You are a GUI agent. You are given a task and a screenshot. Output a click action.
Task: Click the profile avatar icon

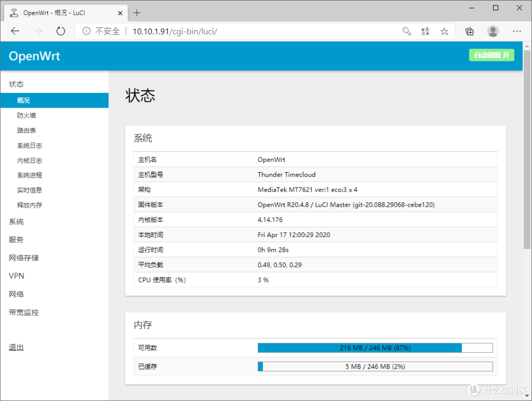(x=493, y=31)
